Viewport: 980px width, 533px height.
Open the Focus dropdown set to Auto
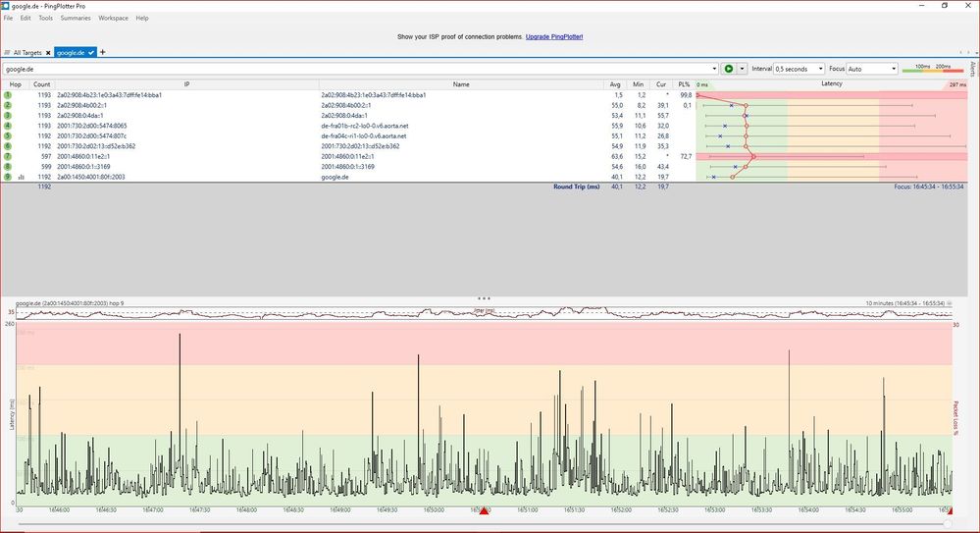click(x=870, y=69)
